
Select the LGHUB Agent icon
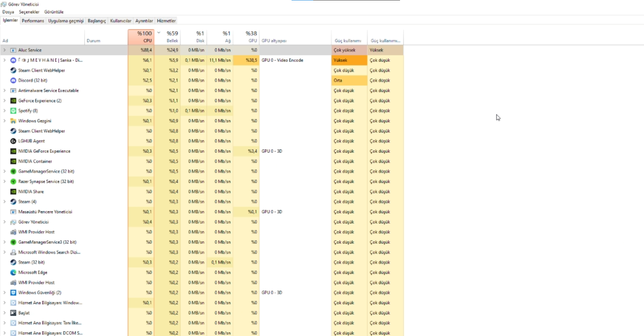point(13,141)
